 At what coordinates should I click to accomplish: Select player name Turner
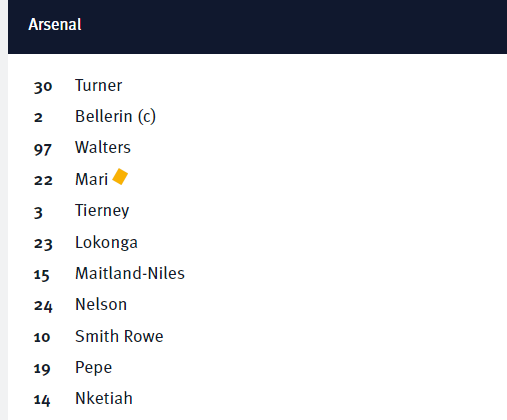click(99, 85)
